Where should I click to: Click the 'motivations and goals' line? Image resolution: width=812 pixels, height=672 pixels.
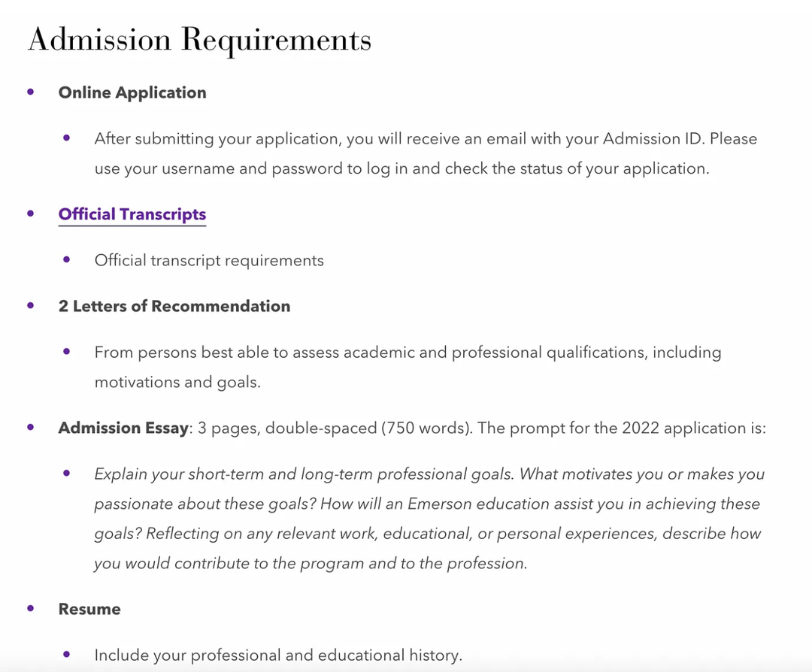click(x=177, y=382)
